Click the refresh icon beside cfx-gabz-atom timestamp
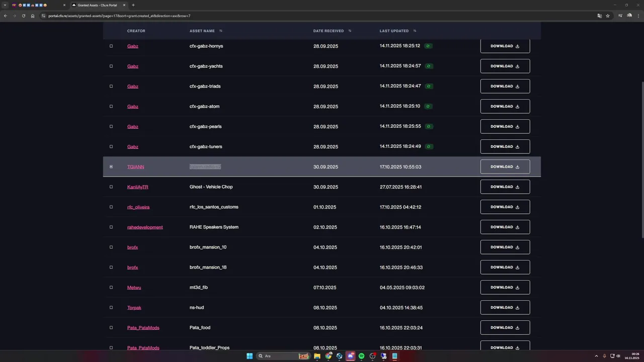 click(428, 106)
